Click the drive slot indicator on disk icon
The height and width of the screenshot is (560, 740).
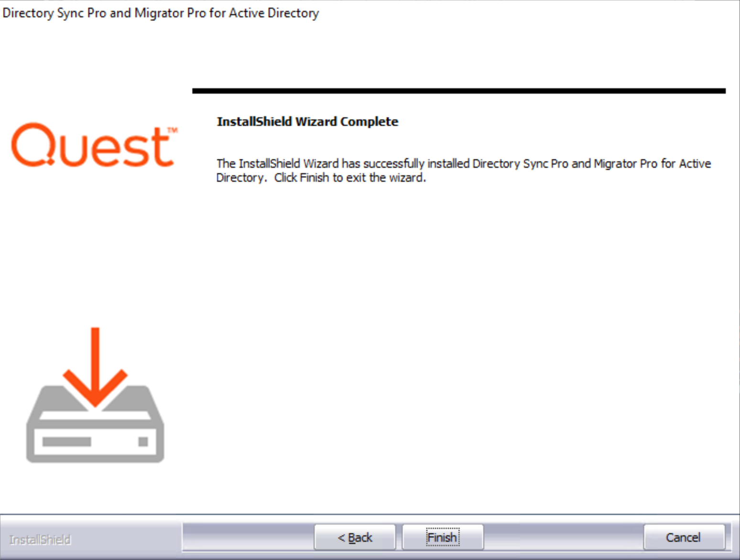click(66, 441)
